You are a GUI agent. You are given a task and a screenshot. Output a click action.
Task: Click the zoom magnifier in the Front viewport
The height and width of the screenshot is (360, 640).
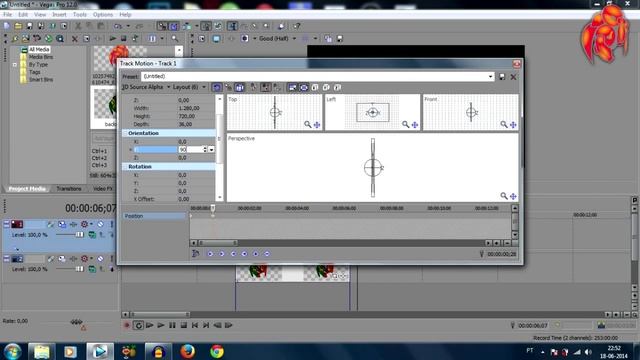pyautogui.click(x=504, y=124)
